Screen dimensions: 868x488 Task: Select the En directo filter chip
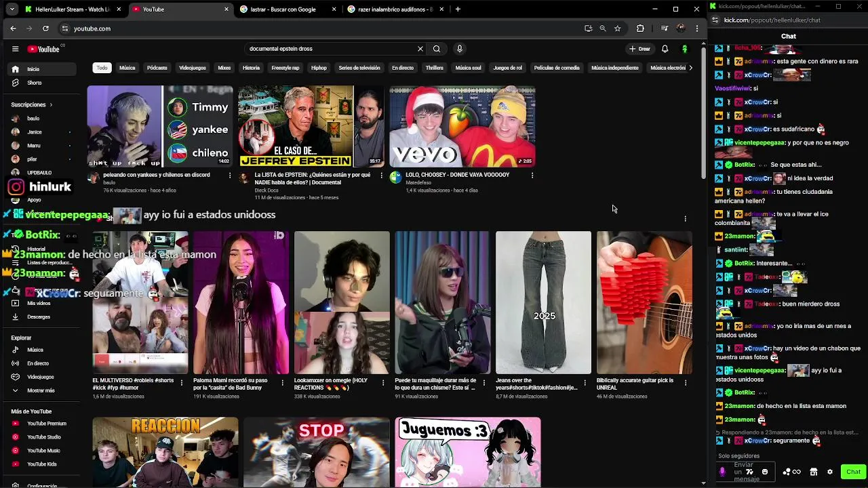(403, 68)
